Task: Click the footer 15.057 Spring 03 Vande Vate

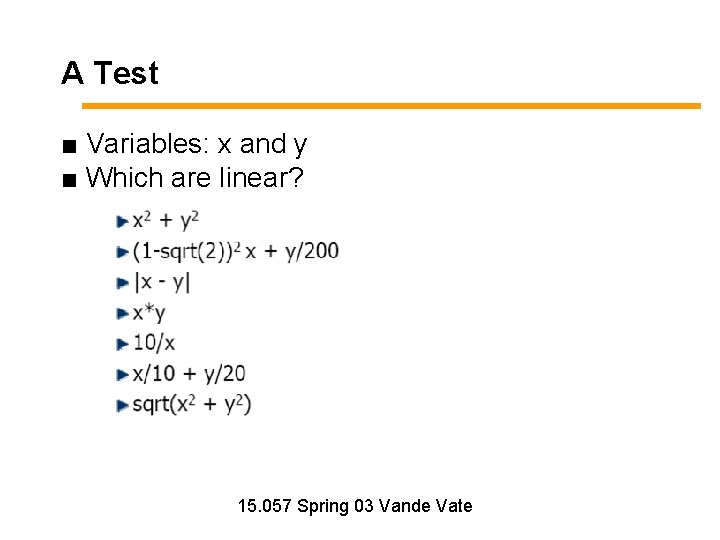Action: click(x=355, y=506)
